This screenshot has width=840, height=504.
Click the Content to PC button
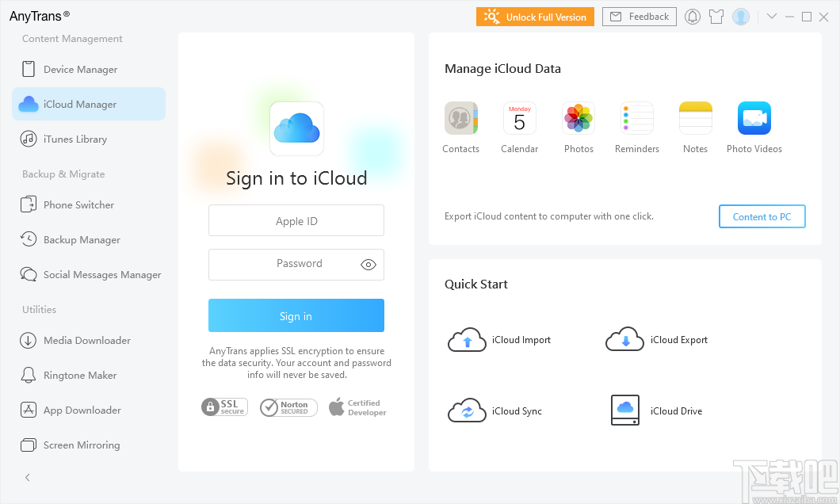[762, 216]
